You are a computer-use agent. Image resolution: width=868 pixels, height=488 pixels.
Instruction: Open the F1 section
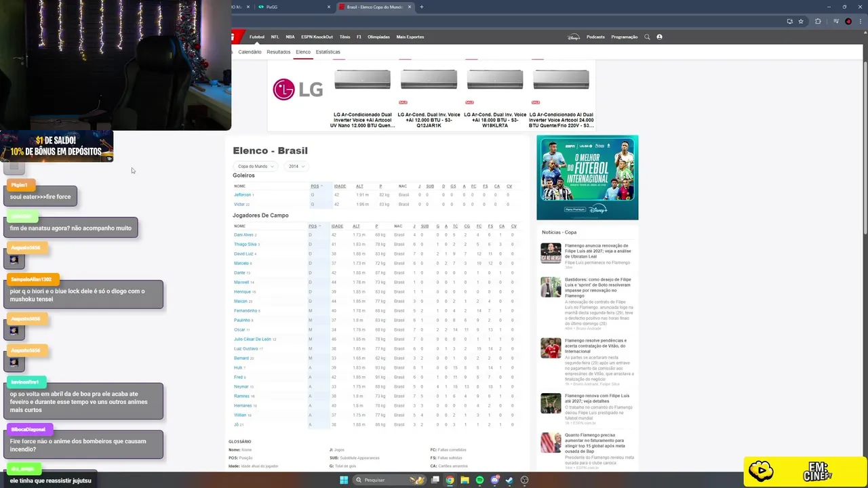[359, 37]
